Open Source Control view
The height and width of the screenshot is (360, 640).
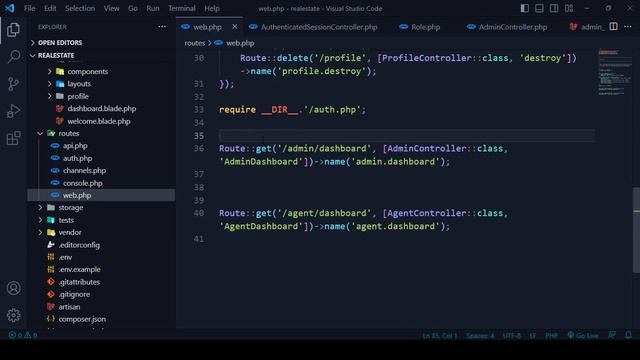click(13, 84)
